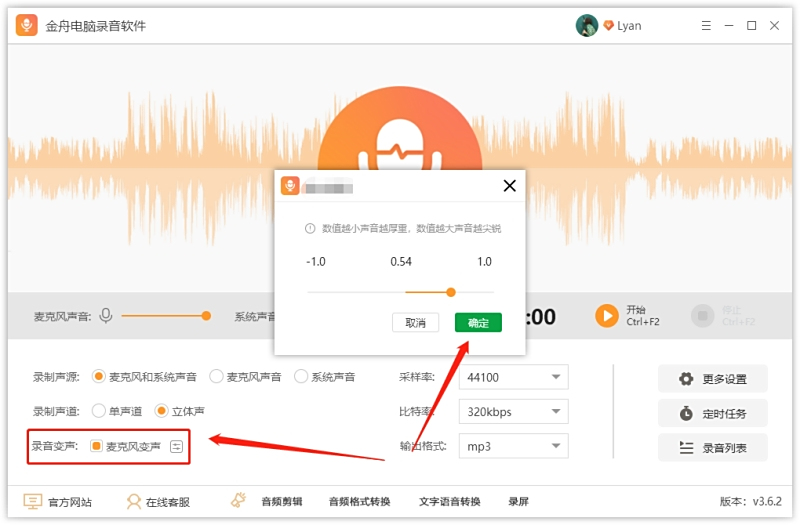The width and height of the screenshot is (800, 525).
Task: Click the gear icon for 更多设置
Action: 686,379
